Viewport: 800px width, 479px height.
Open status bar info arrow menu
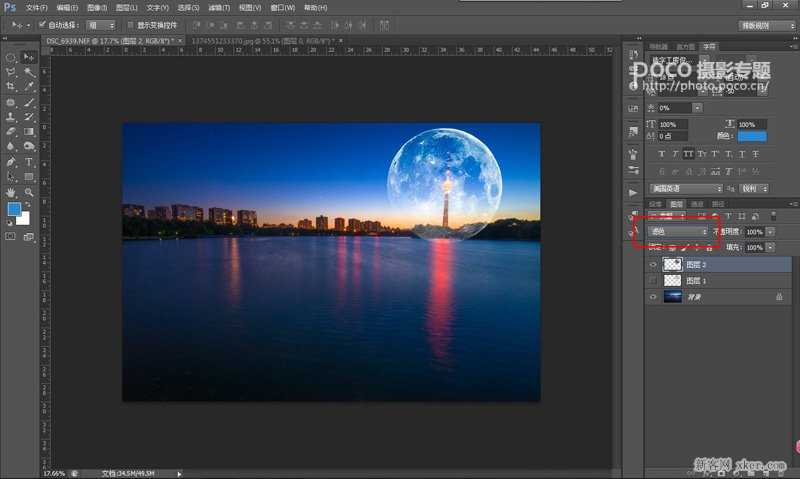coord(179,474)
